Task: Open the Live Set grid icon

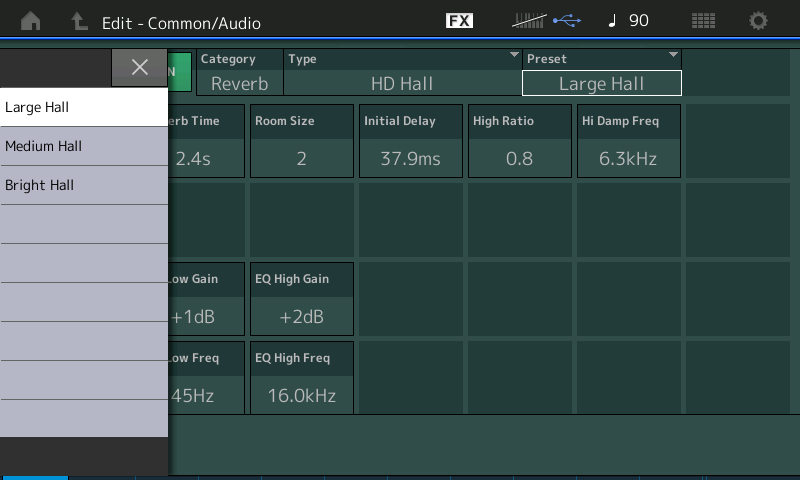Action: pyautogui.click(x=703, y=21)
